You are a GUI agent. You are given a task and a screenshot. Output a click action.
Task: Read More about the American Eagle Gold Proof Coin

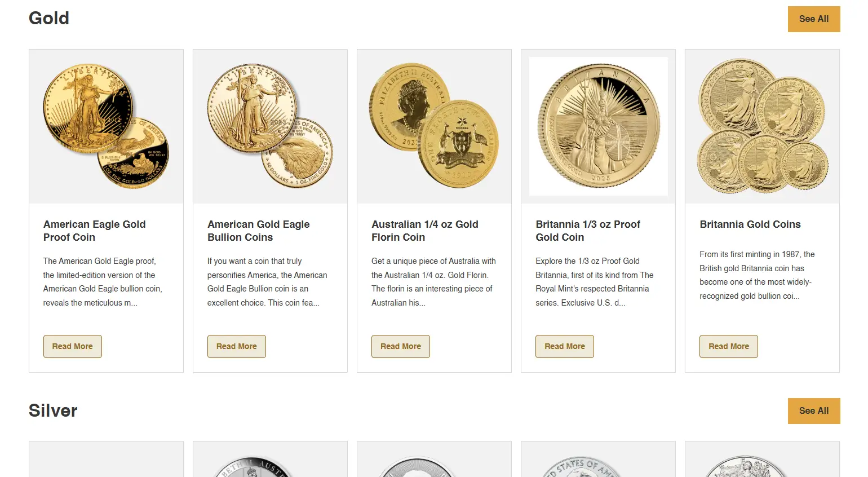72,346
